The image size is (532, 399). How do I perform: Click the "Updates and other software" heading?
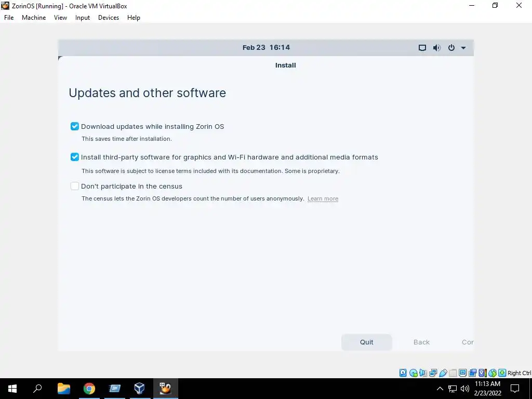tap(147, 93)
